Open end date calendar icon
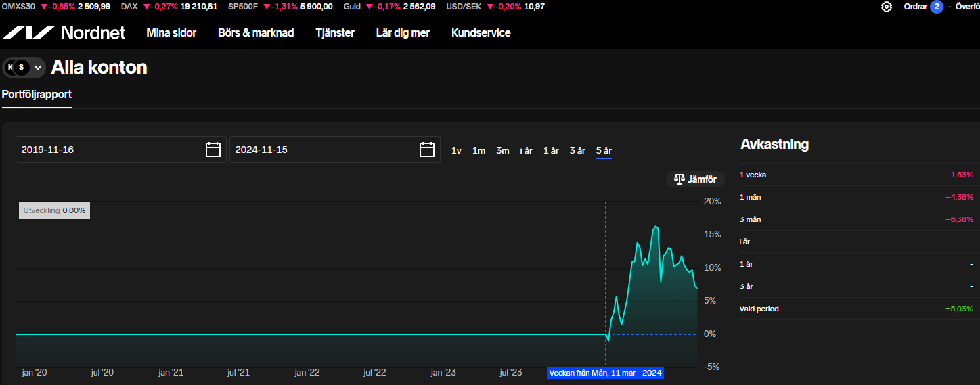Viewport: 980px width, 385px height. (x=427, y=150)
